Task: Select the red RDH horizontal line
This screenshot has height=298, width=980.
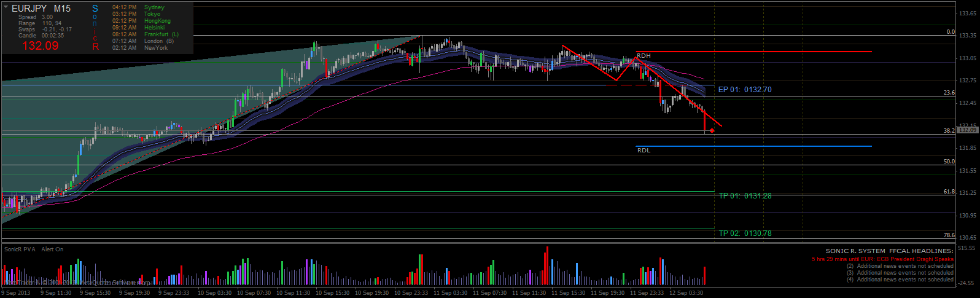Action: click(x=753, y=52)
